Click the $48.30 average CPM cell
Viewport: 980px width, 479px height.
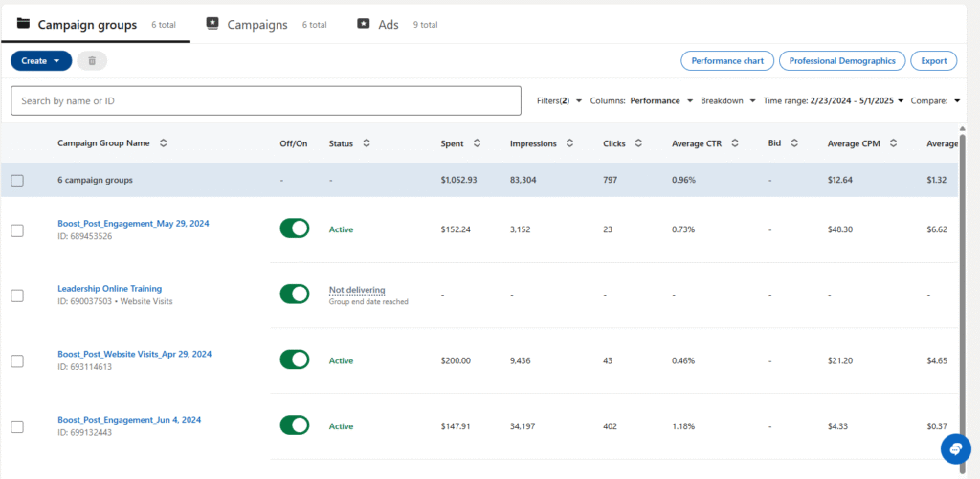point(840,229)
